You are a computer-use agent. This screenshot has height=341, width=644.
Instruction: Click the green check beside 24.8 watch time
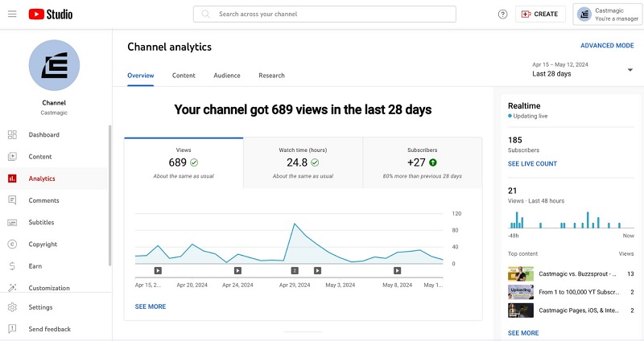pos(315,162)
